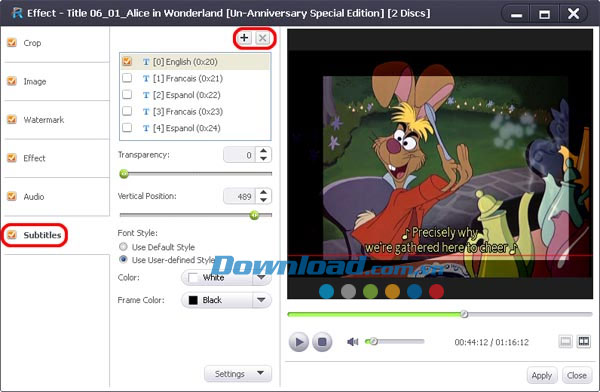Click the remove subtitle X icon

(262, 38)
